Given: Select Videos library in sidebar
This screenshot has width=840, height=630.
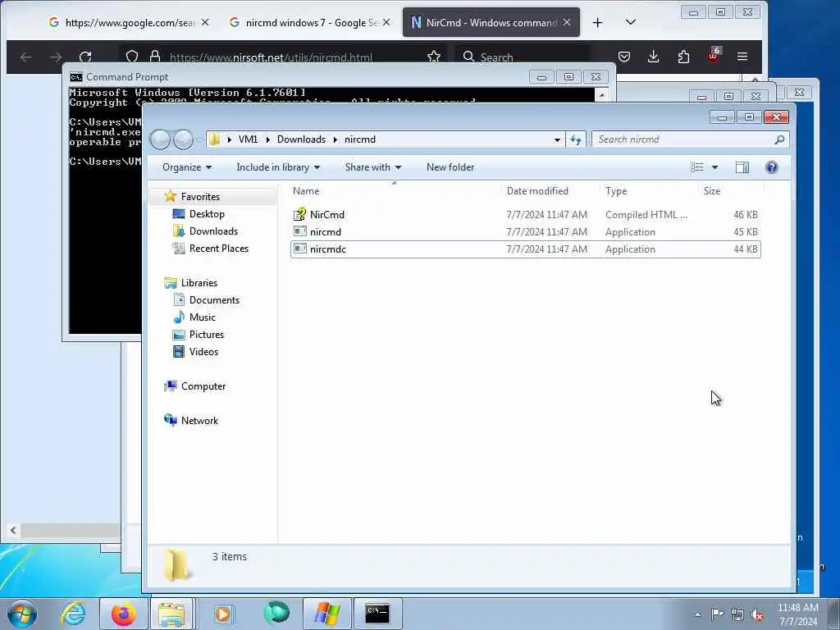Looking at the screenshot, I should 203,351.
